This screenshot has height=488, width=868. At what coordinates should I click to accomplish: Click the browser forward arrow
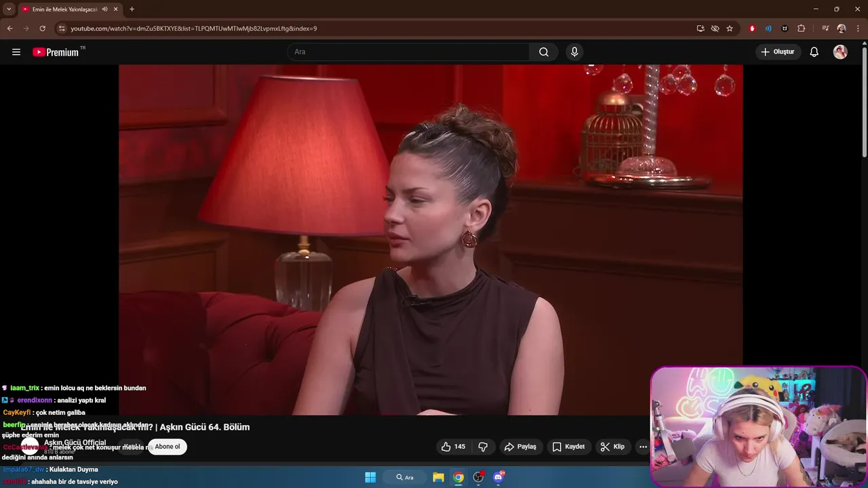point(26,28)
